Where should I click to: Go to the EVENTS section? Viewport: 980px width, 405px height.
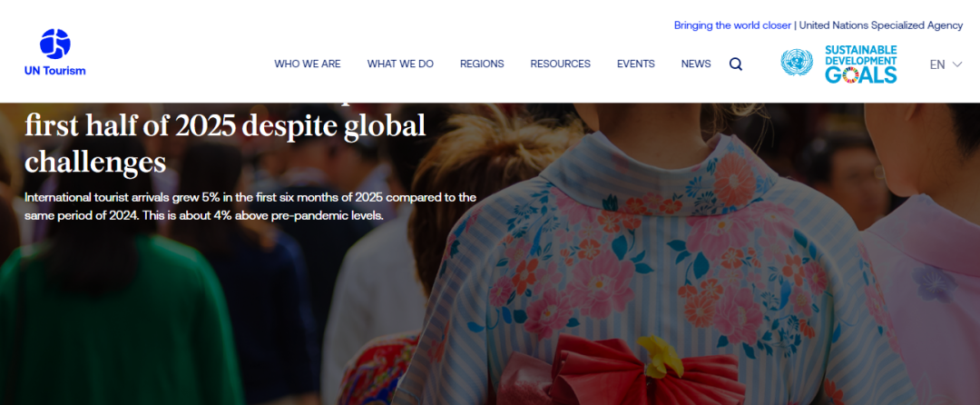click(635, 64)
